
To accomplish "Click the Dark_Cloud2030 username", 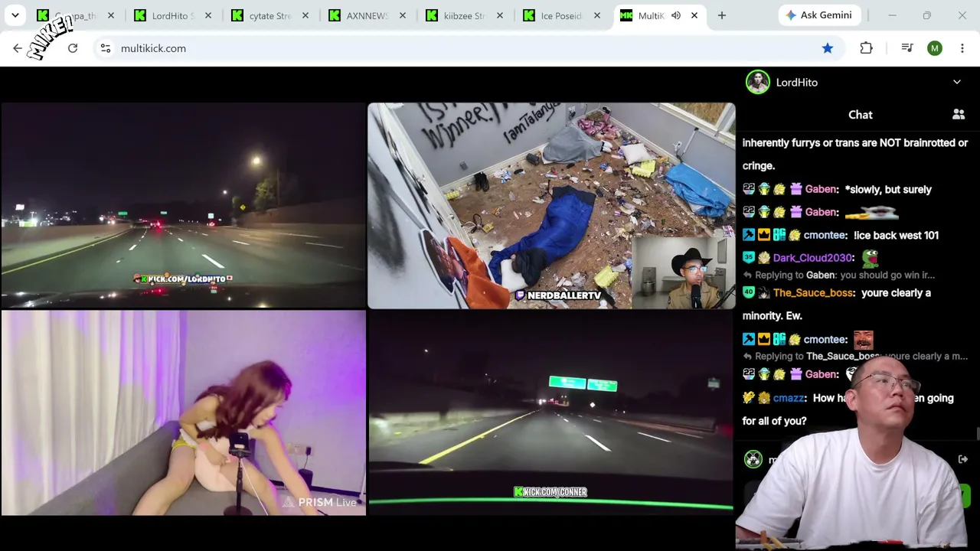I will [814, 258].
